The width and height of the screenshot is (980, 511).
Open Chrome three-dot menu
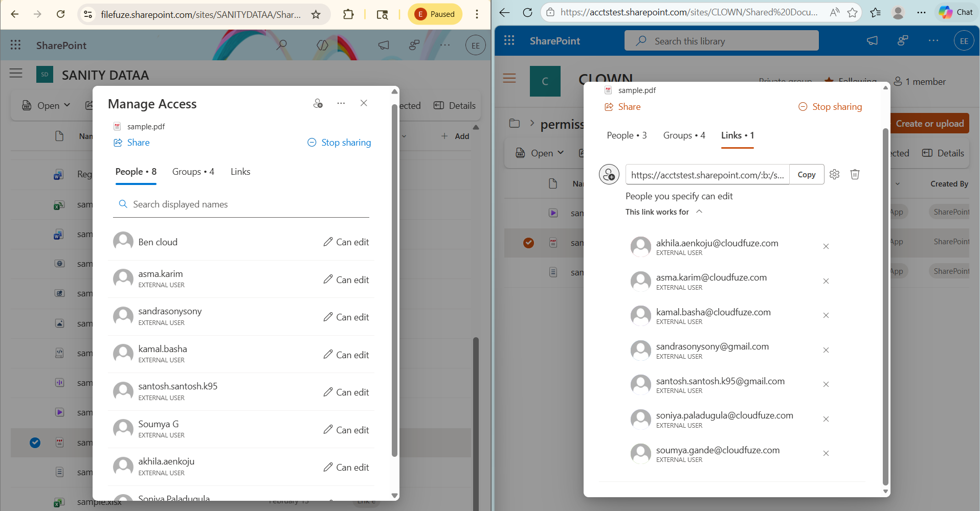(x=477, y=14)
